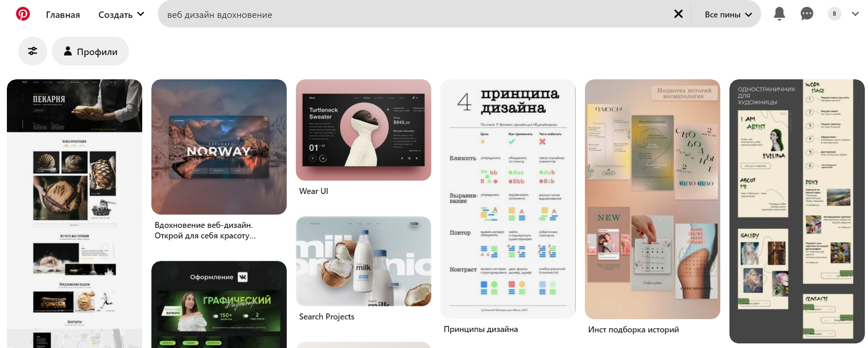868x348 pixels.
Task: Expand the account menu chevron
Action: coord(855,14)
